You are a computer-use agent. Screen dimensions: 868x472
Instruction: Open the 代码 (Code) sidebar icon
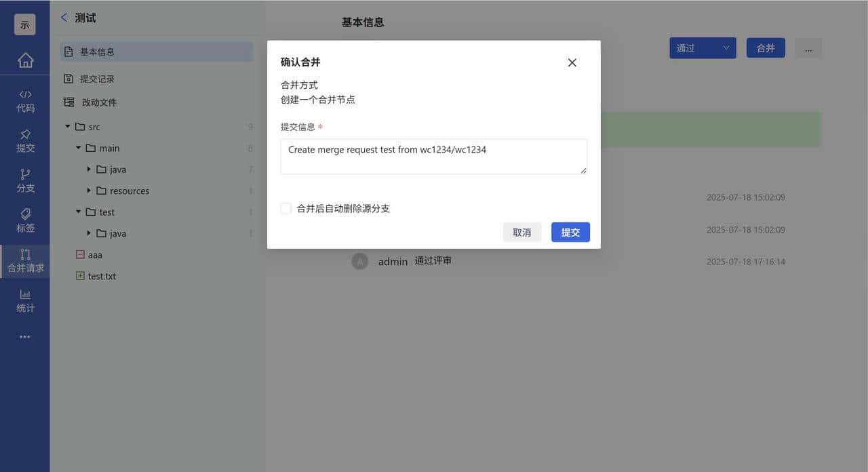(x=25, y=100)
